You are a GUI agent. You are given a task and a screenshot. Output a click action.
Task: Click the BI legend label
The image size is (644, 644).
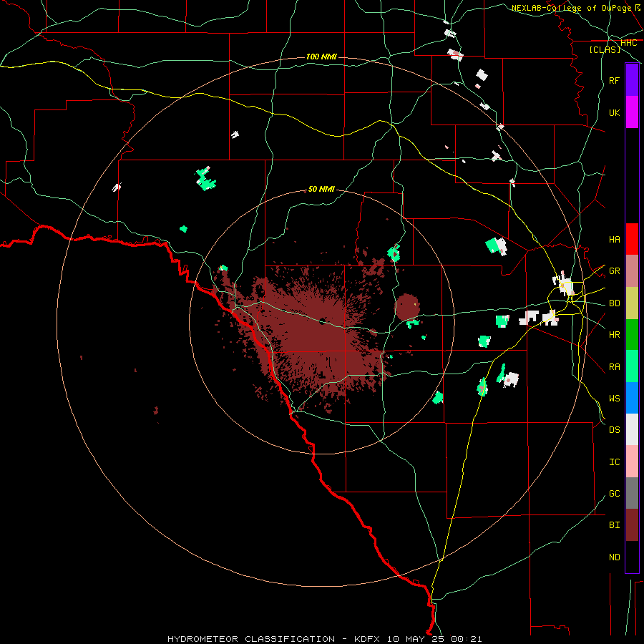tap(614, 525)
